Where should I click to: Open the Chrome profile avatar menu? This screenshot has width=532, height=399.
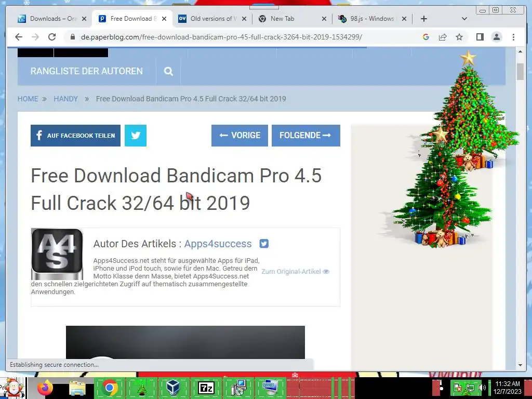(x=497, y=37)
